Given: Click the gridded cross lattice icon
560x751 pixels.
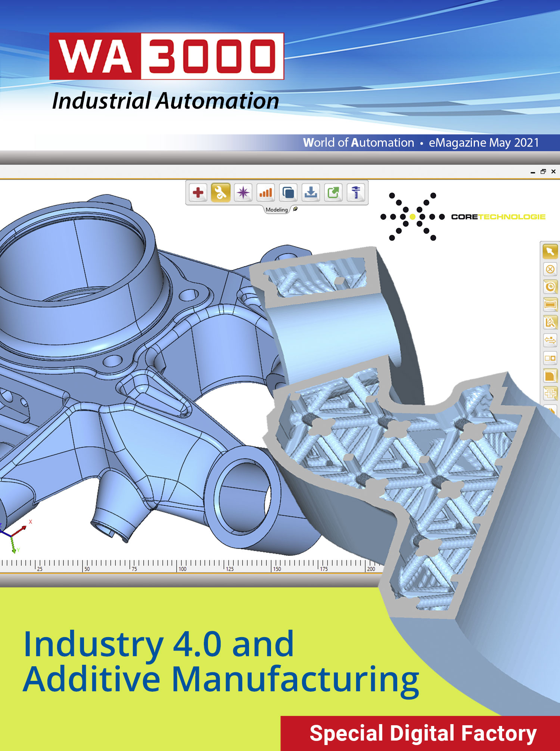Looking at the screenshot, I should [550, 393].
